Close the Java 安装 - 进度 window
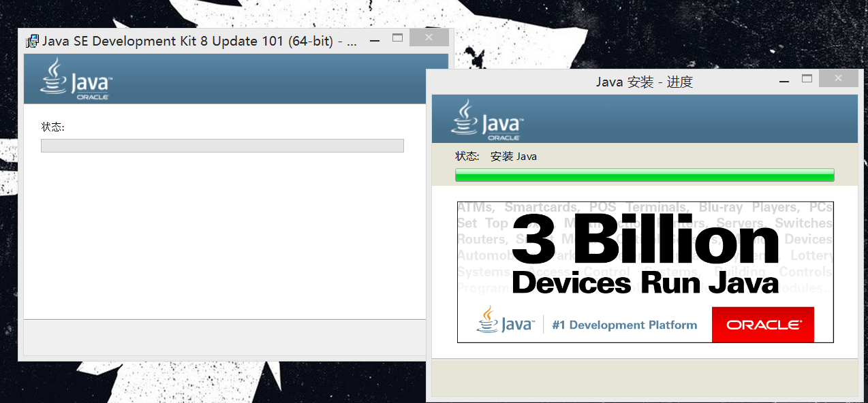Viewport: 868px width, 403px height. click(839, 79)
